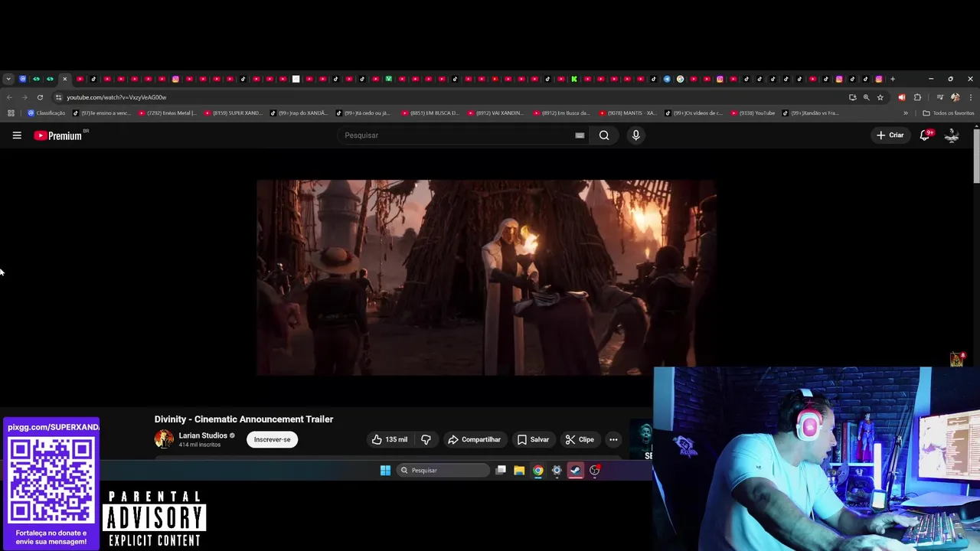
Task: Open the Todos os favoritos folder
Action: (x=949, y=113)
